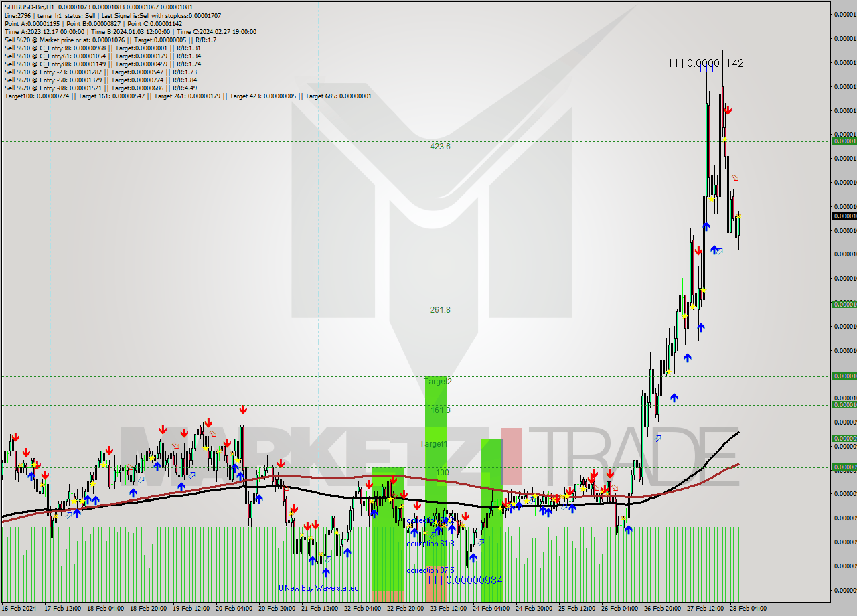Image resolution: width=857 pixels, height=616 pixels.
Task: Click green price tag at the Target2 level
Action: pos(844,376)
